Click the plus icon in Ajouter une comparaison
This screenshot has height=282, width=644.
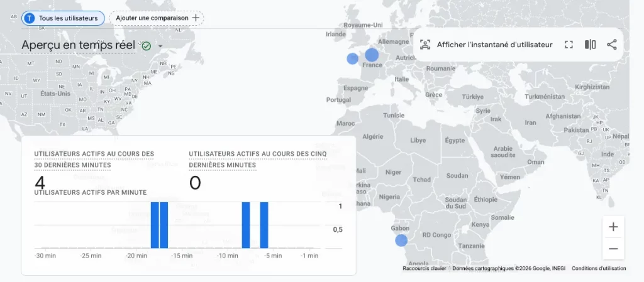pos(196,18)
